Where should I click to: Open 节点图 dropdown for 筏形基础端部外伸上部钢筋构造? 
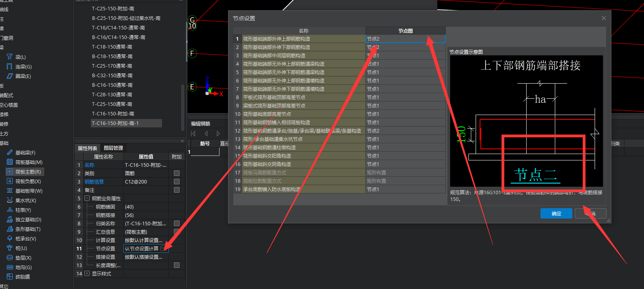click(x=405, y=39)
